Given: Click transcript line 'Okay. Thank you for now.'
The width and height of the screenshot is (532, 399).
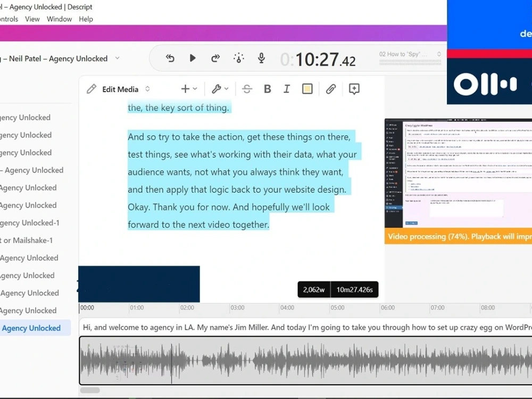Looking at the screenshot, I should 229,207.
